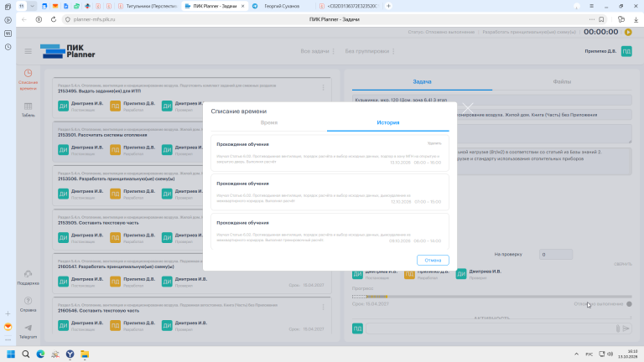
Task: Click the bookmark icon in address bar
Action: pyautogui.click(x=601, y=19)
